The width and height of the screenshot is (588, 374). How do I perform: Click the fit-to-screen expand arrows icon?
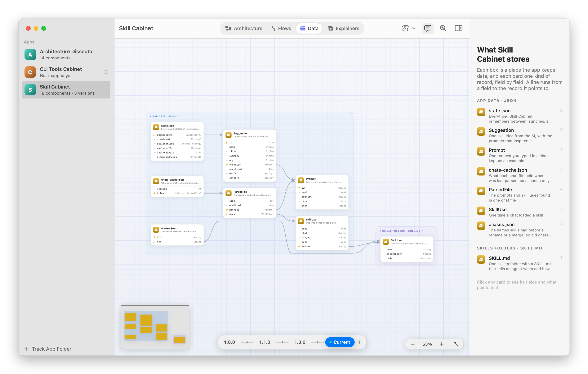[x=456, y=344]
